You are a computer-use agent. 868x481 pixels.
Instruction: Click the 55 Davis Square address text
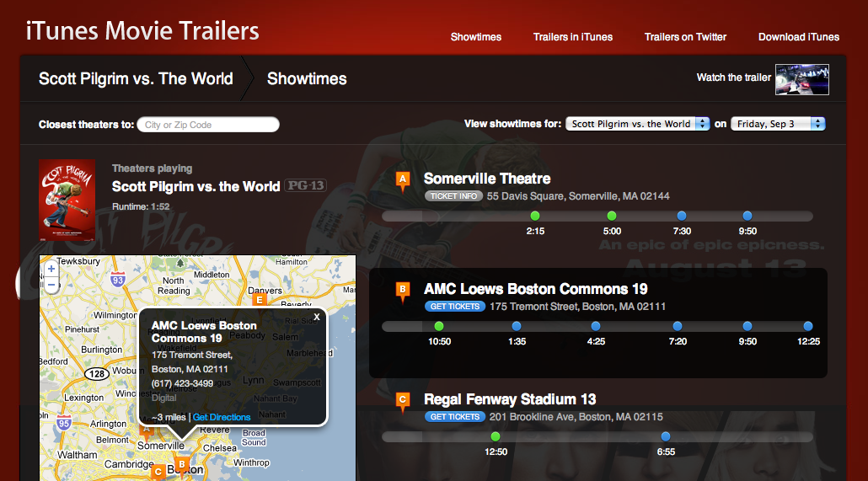[x=578, y=196]
